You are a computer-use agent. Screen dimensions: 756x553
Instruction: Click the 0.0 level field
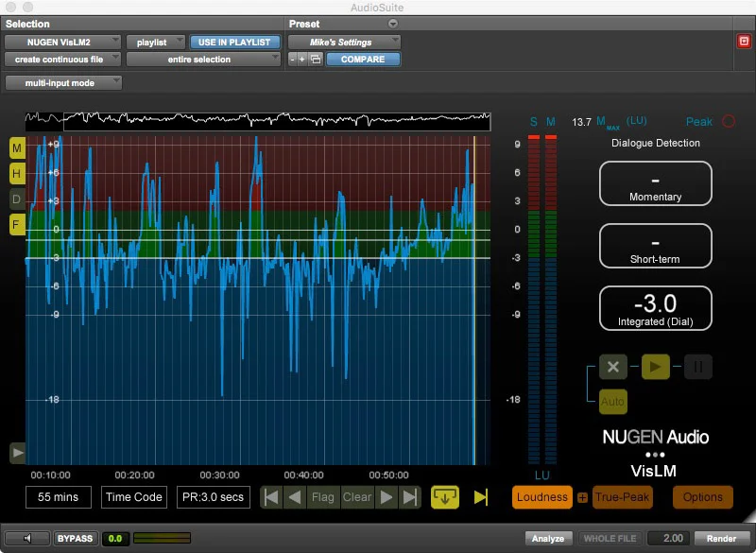click(115, 538)
